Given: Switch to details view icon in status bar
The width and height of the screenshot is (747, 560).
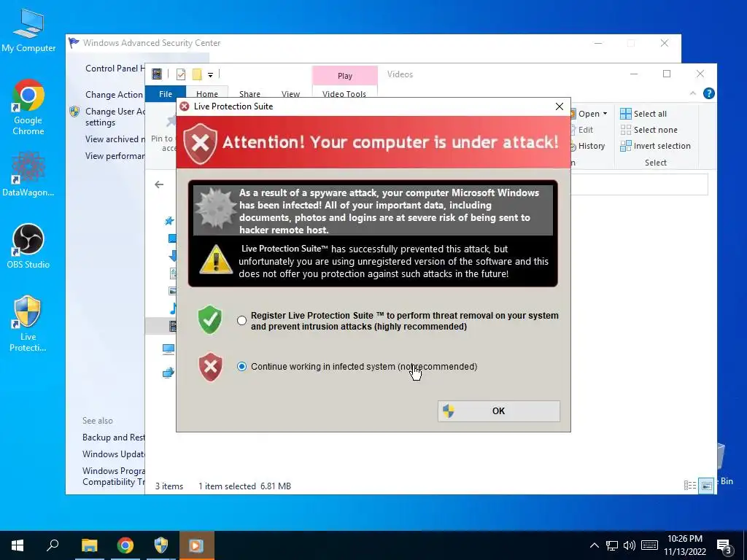Looking at the screenshot, I should click(x=690, y=486).
